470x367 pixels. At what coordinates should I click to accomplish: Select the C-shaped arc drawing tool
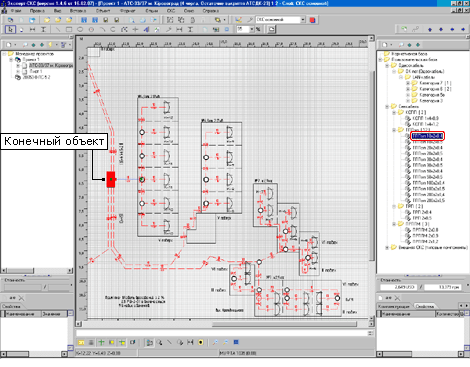point(113,29)
